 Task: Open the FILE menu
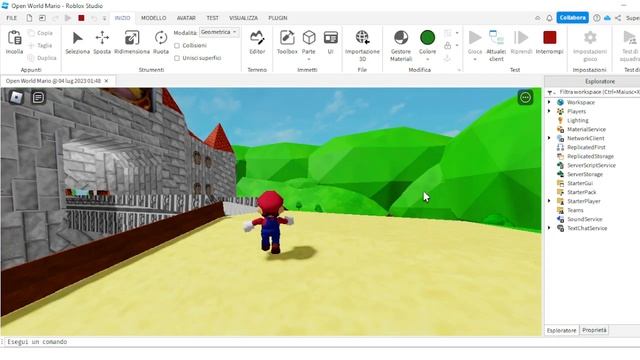point(11,18)
